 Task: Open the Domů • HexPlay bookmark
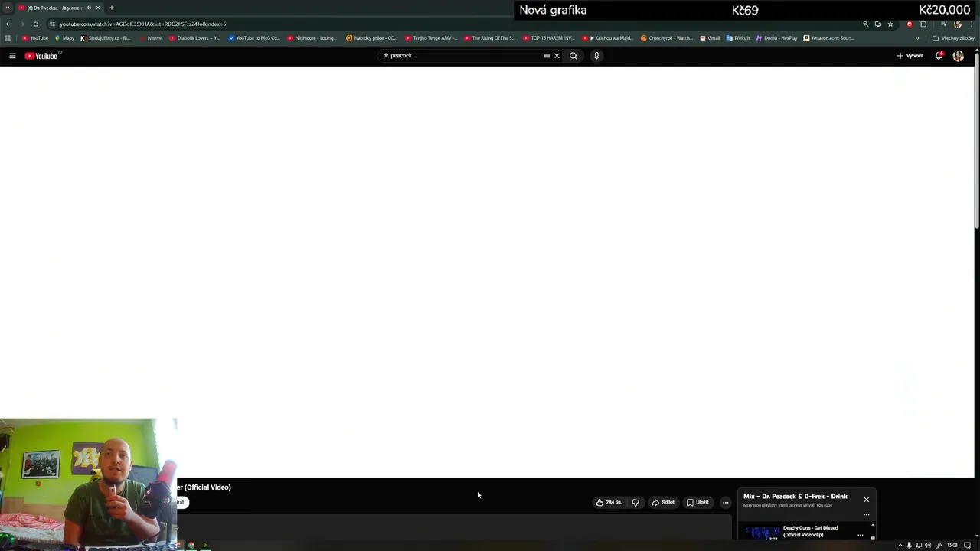point(776,38)
